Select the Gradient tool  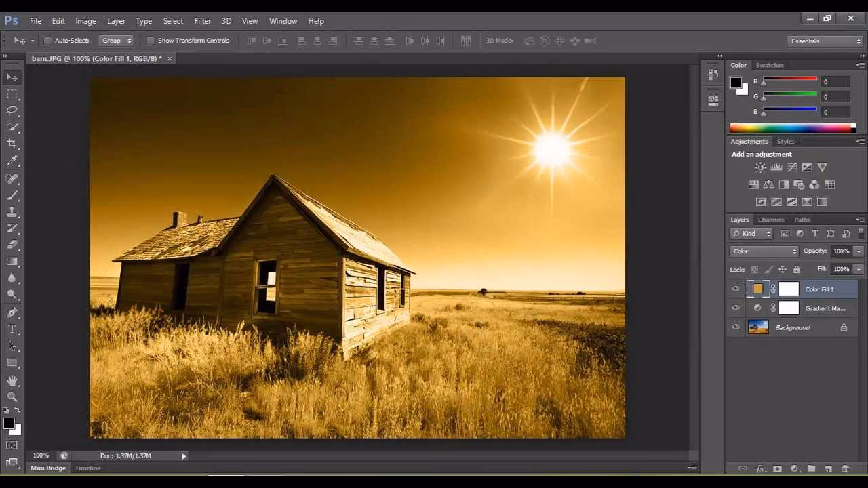point(12,262)
